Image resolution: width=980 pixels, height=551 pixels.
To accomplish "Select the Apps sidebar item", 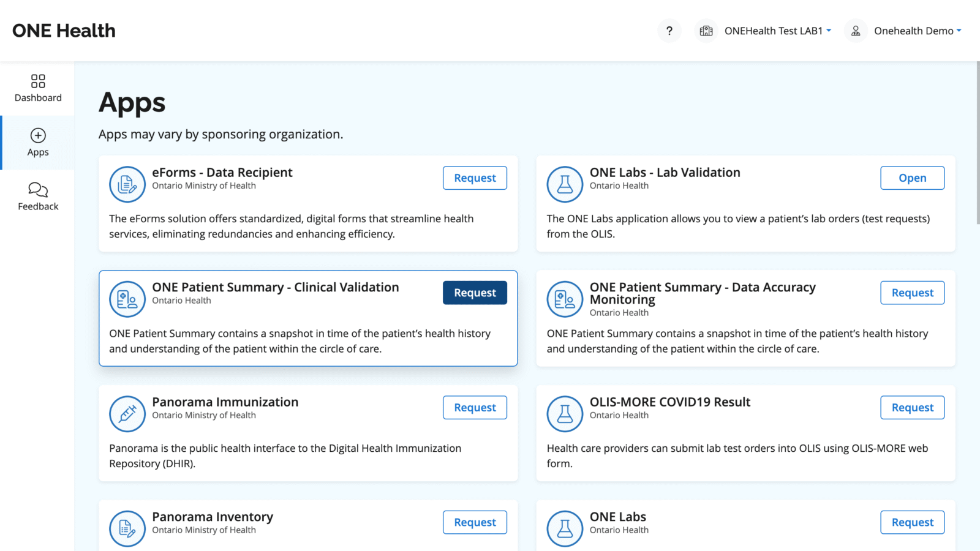I will pyautogui.click(x=38, y=143).
